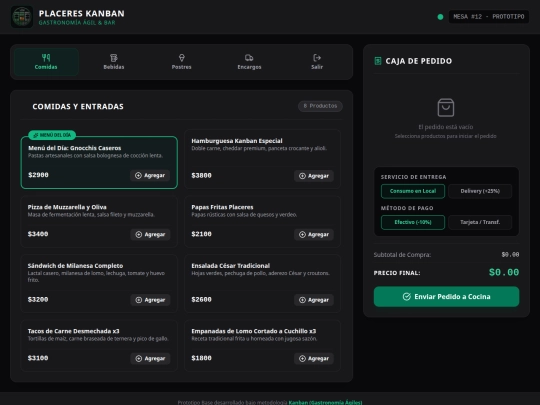Add Ensalada César Tradicional to order

(x=314, y=300)
